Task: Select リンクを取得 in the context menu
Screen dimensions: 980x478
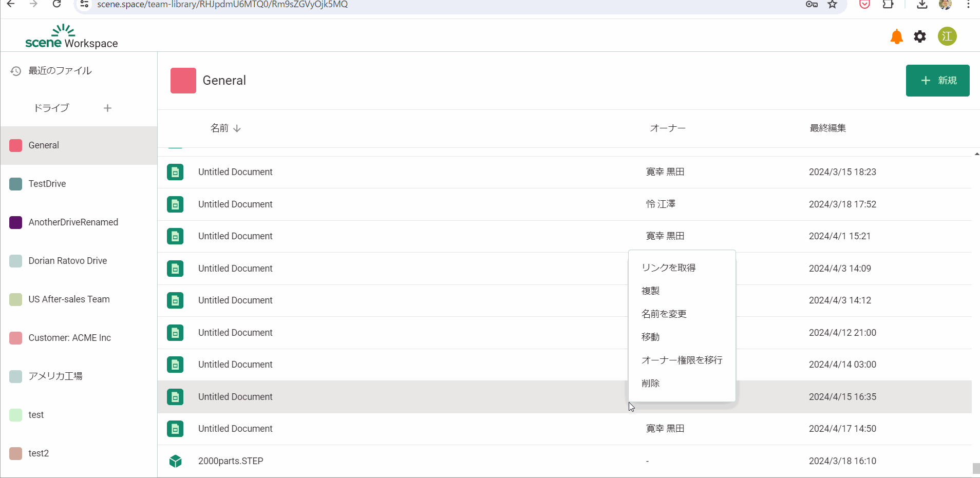Action: coord(668,267)
